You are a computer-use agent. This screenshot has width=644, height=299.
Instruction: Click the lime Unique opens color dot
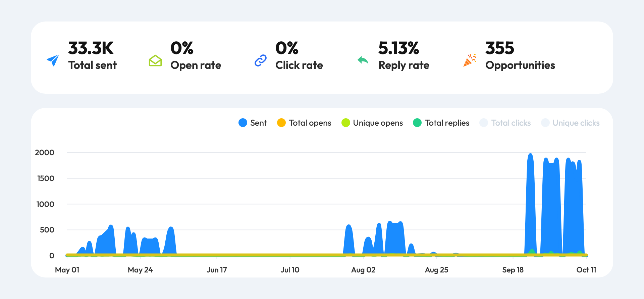tap(345, 123)
